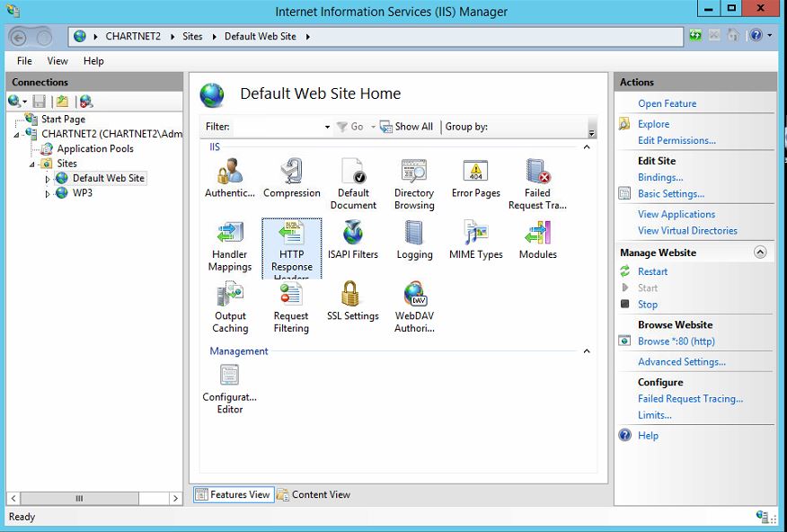Screen dimensions: 787x532
Task: Collapse the CHARTNET2 server node
Action: [x=16, y=135]
